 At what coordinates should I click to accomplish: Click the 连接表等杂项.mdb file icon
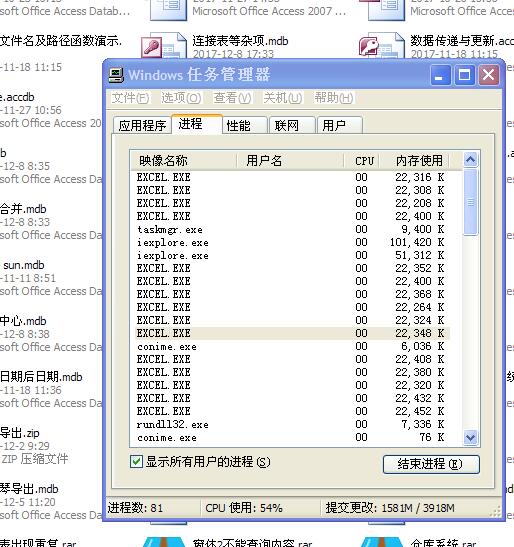(163, 46)
